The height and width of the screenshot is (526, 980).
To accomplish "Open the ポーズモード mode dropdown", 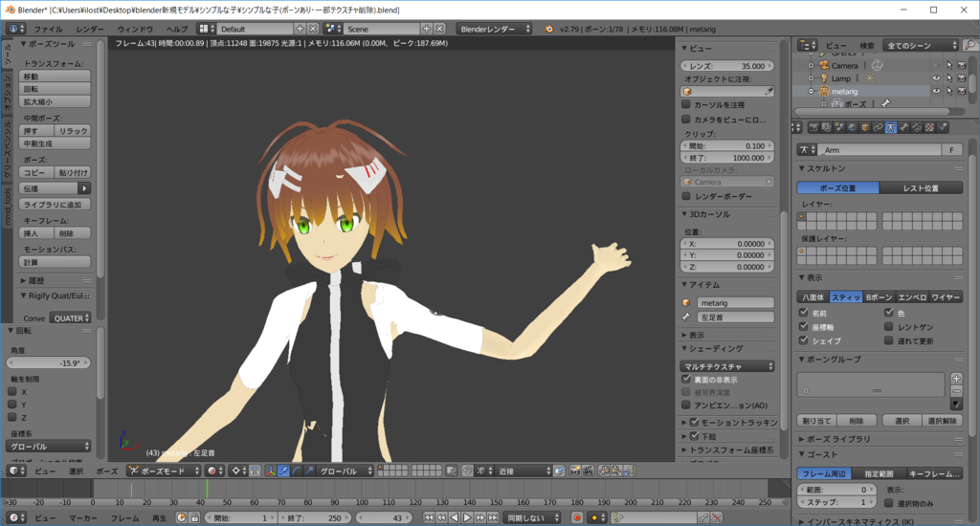I will coord(164,471).
